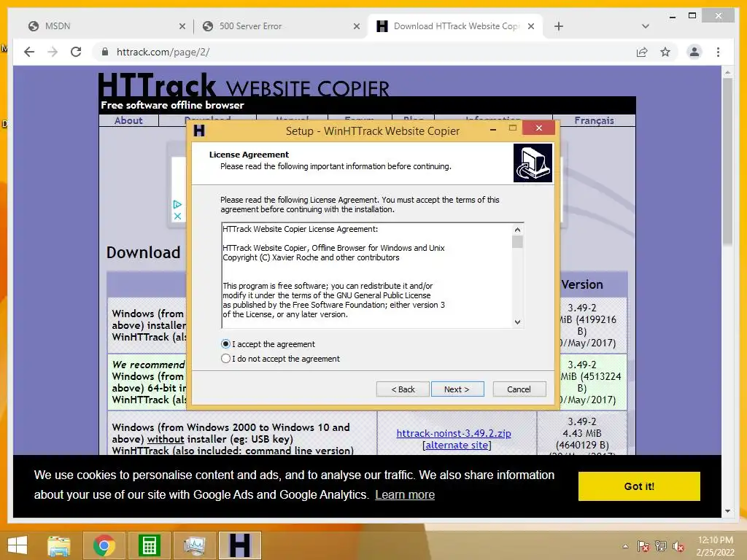747x560 pixels.
Task: Reload the current page
Action: tap(76, 52)
